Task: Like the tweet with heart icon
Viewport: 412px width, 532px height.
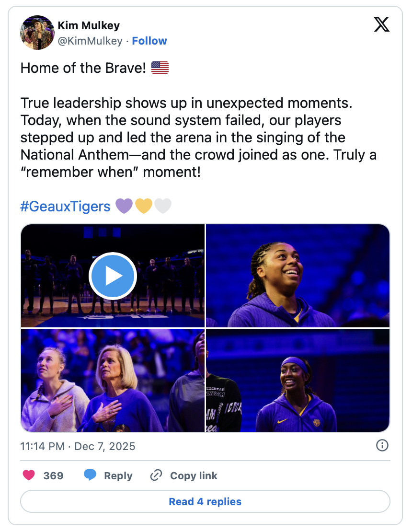Action: [x=29, y=475]
